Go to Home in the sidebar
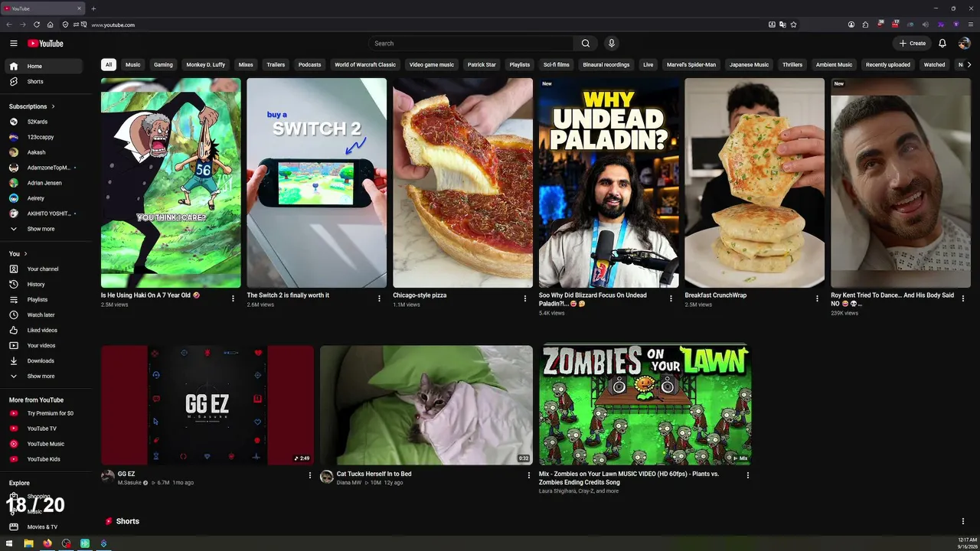This screenshot has width=980, height=551. coord(46,66)
